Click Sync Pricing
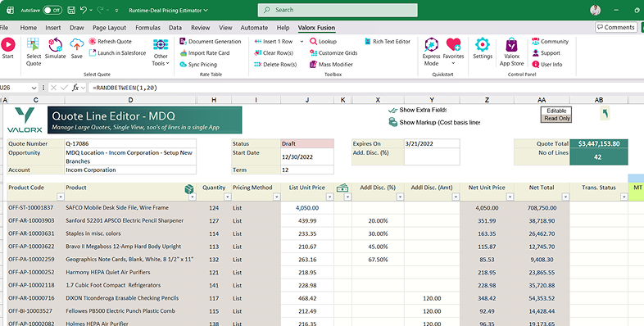644x326 pixels. pyautogui.click(x=198, y=65)
